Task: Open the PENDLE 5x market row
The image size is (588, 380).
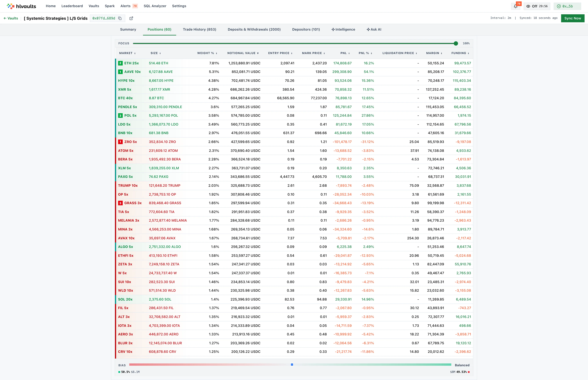Action: [294, 107]
